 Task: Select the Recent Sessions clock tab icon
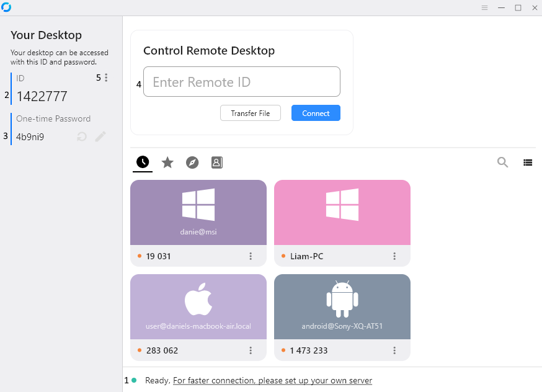[x=142, y=162]
